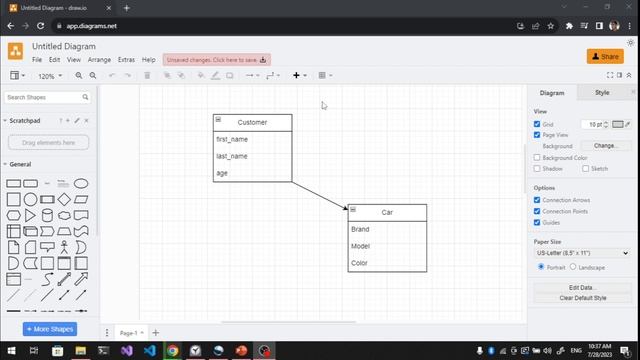Zoom in with the magnifier plus icon
The height and width of the screenshot is (360, 640).
point(79,76)
